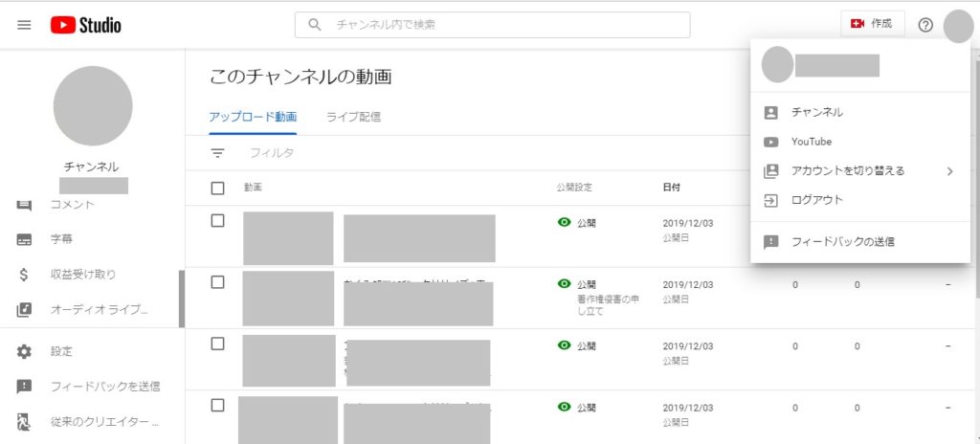Click the channel profile picture in sidebar
Viewport: 980px width, 444px height.
point(93,105)
